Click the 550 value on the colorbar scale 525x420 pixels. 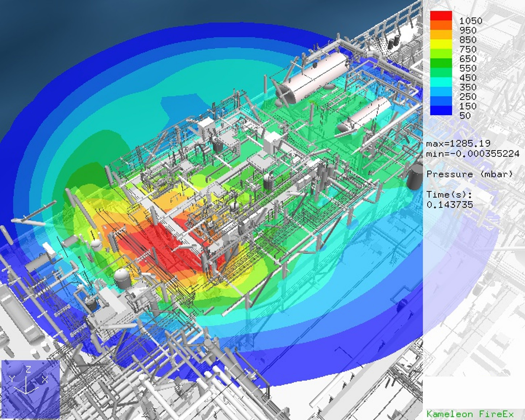click(468, 68)
